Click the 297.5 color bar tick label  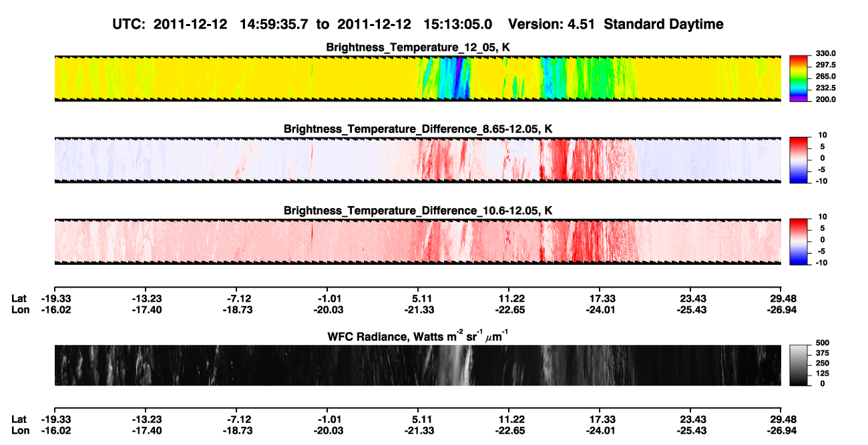[825, 65]
